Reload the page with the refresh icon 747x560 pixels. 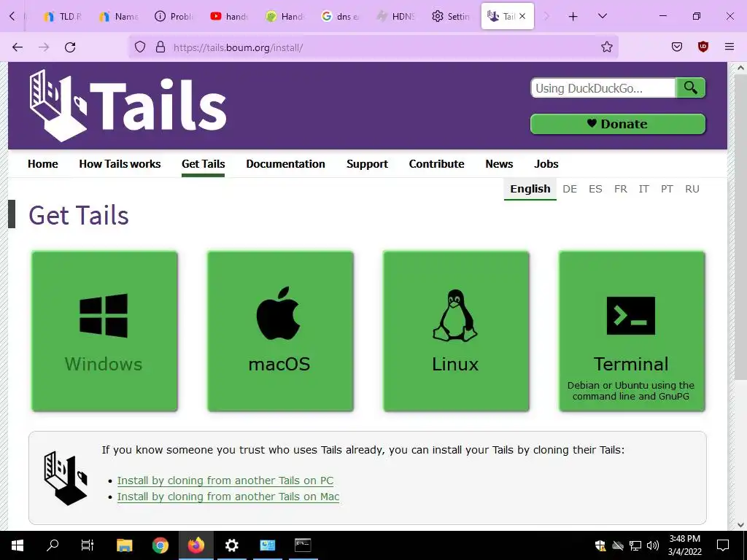coord(70,47)
